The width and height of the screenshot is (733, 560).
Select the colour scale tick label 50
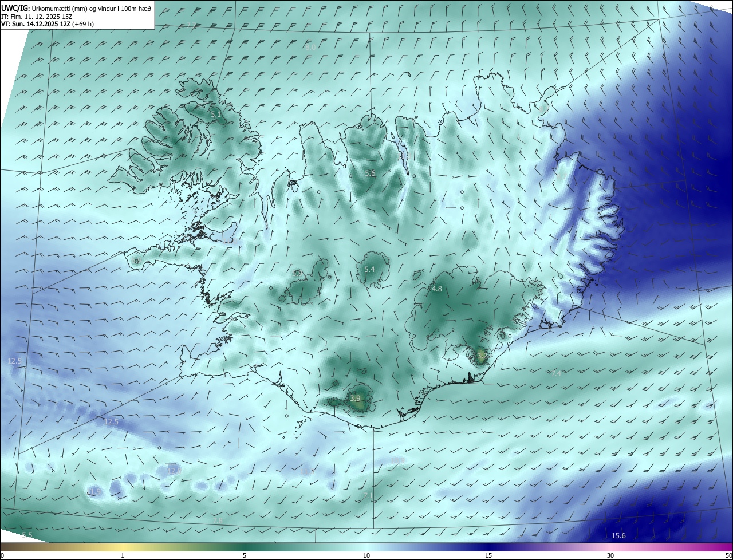728,555
